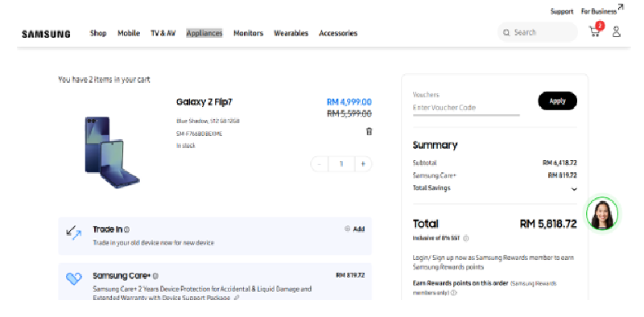The width and height of the screenshot is (644, 317).
Task: Click the Subtotal amount RM 6,418.72
Action: pyautogui.click(x=559, y=163)
